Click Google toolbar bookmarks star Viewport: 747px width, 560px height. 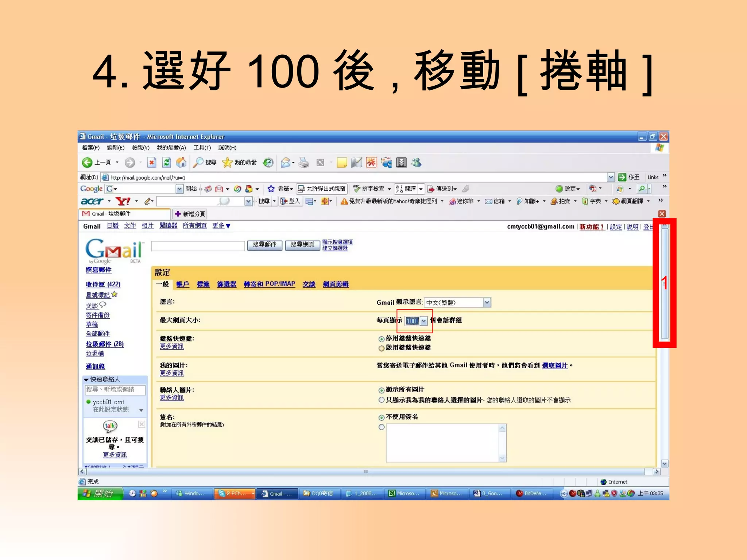point(271,188)
